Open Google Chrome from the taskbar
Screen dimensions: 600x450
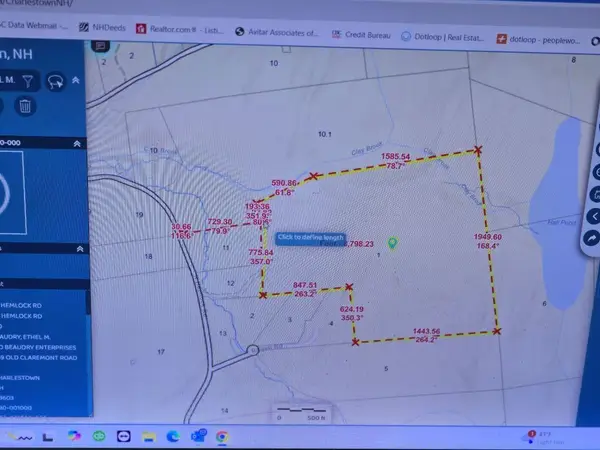[x=221, y=436]
